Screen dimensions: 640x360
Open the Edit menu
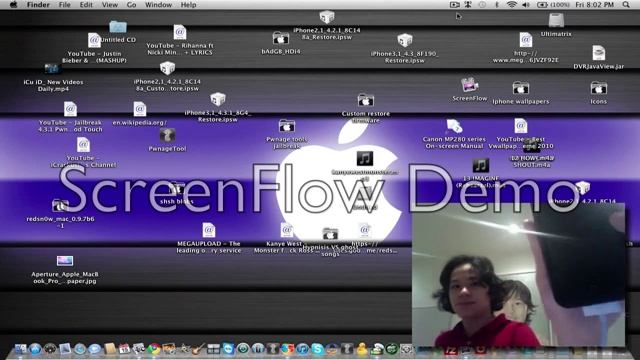click(86, 4)
